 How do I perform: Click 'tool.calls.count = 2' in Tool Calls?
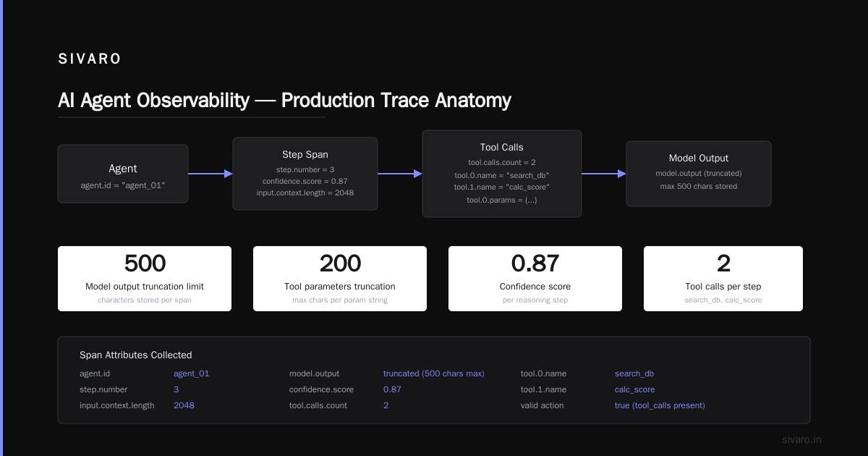tap(502, 162)
